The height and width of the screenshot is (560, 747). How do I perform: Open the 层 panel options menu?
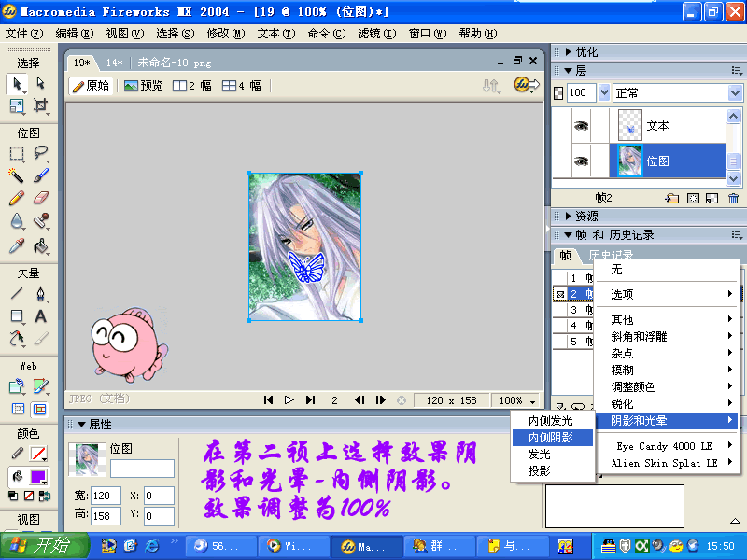click(737, 71)
